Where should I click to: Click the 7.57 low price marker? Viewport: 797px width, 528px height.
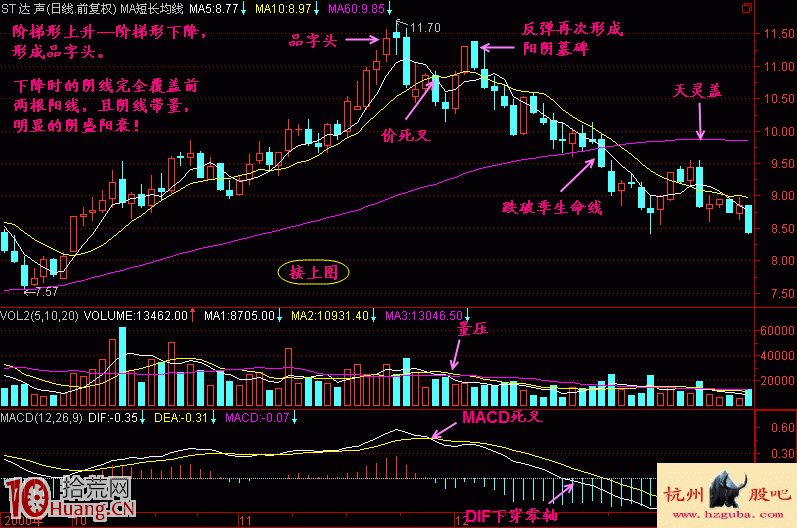pyautogui.click(x=46, y=292)
